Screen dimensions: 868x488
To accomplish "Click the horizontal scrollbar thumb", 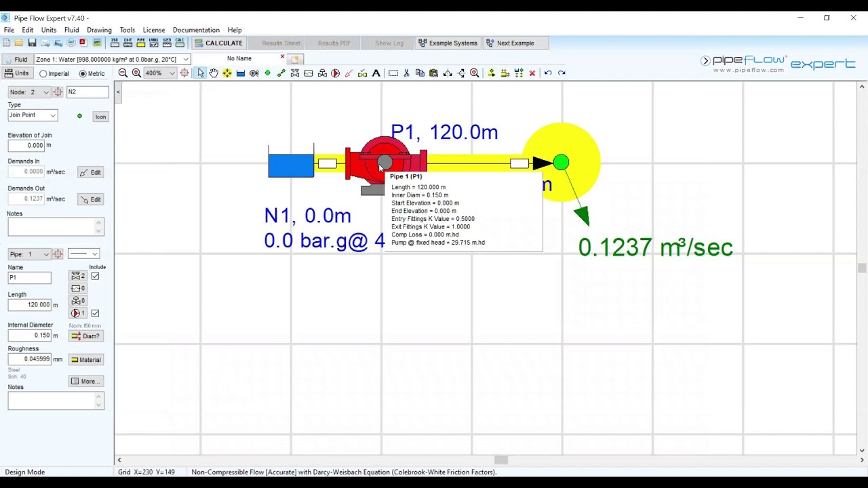I will (x=501, y=461).
